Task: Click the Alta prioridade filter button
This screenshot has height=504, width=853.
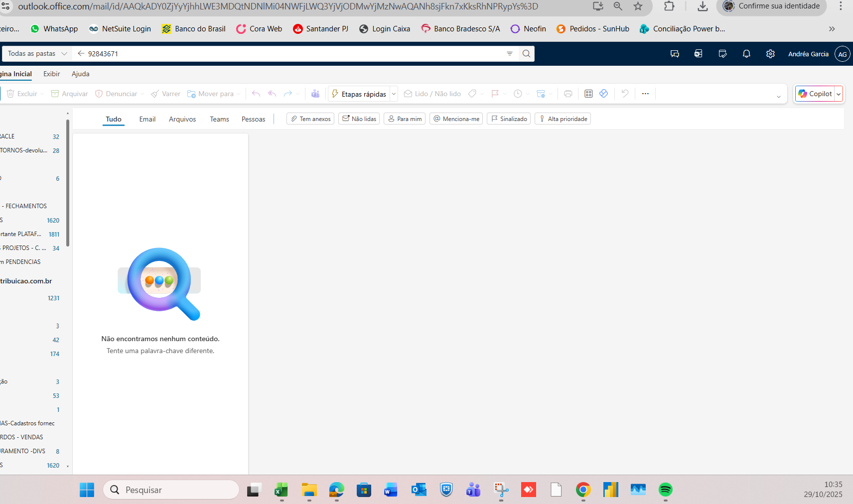Action: [x=563, y=119]
